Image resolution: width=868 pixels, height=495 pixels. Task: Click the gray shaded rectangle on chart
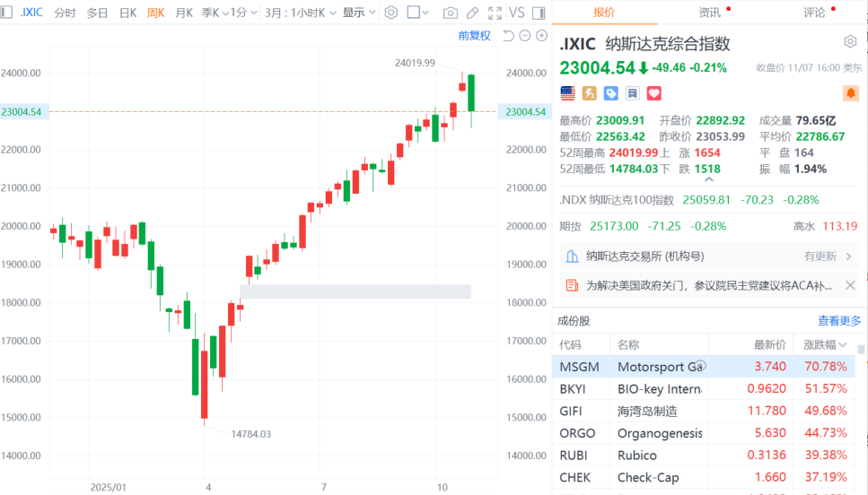355,291
